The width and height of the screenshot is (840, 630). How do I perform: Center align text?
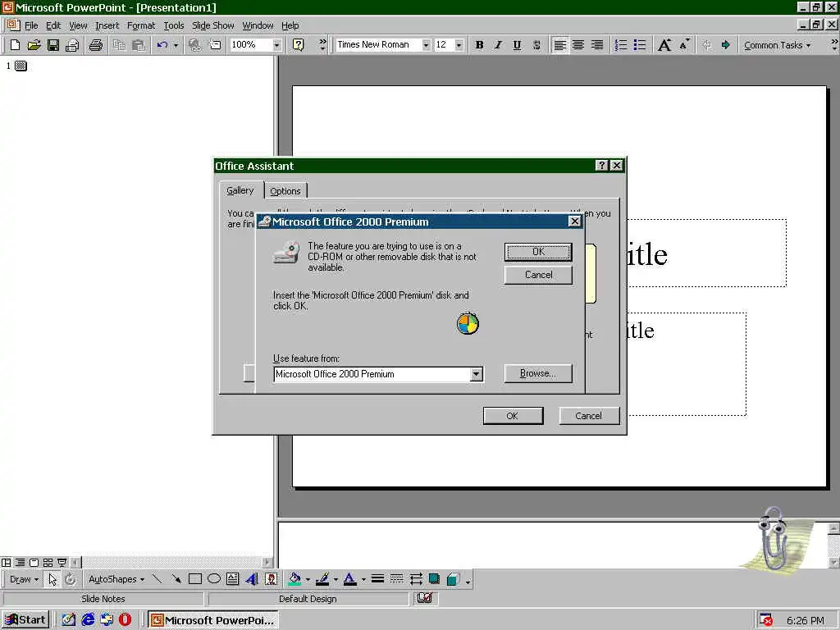[578, 45]
